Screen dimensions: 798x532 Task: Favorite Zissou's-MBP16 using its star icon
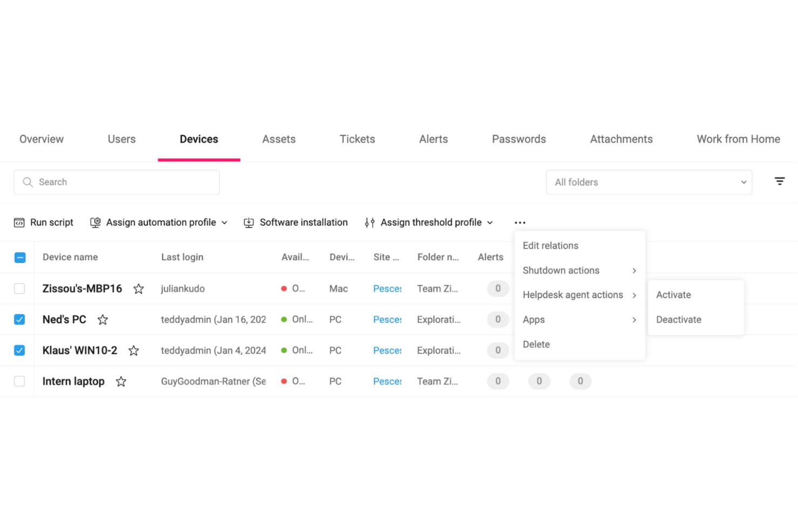coord(139,288)
